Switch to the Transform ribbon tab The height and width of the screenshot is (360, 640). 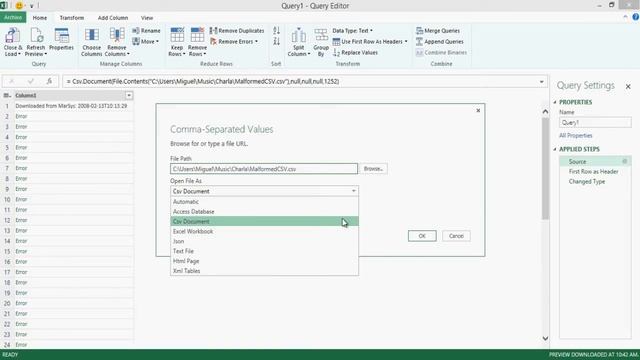coord(72,18)
